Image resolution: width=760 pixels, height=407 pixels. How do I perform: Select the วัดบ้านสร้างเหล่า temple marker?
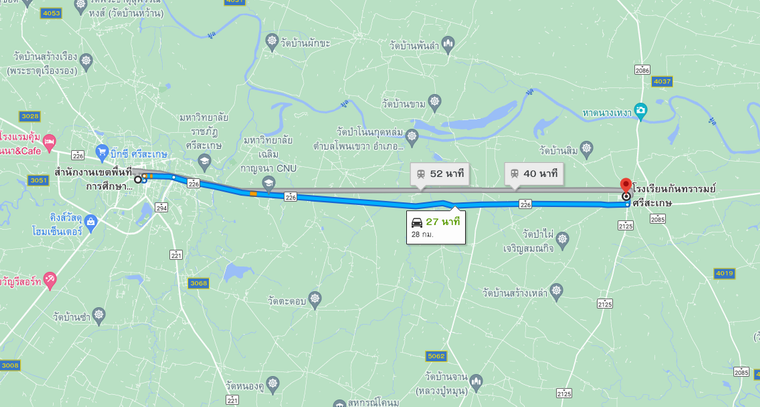click(x=556, y=293)
